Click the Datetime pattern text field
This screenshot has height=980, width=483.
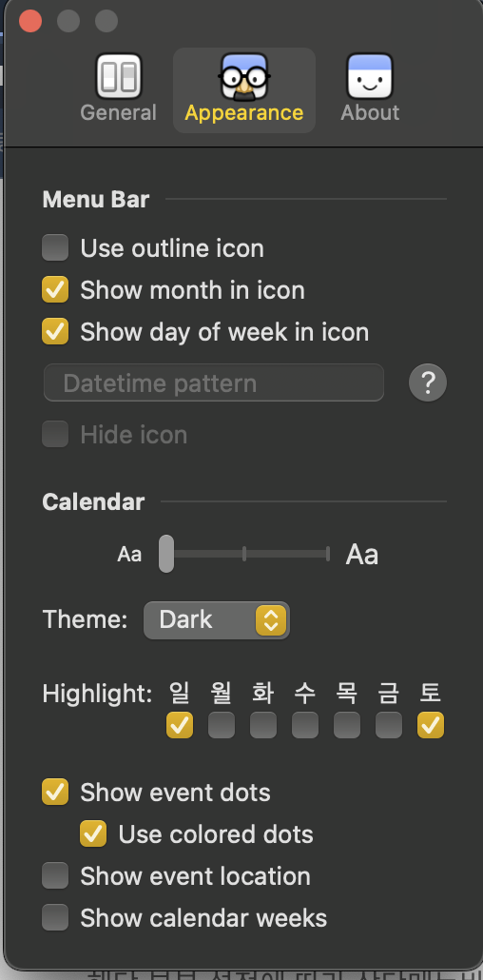coord(214,382)
